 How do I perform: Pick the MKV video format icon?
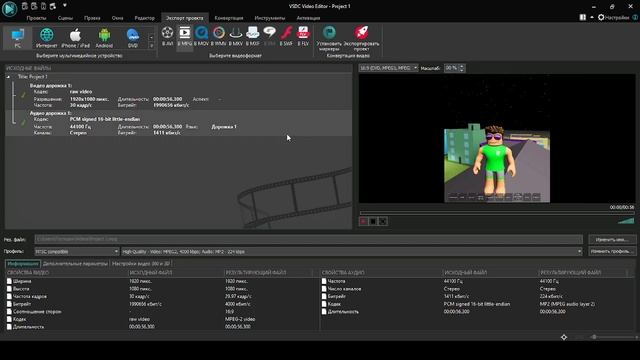tap(236, 37)
